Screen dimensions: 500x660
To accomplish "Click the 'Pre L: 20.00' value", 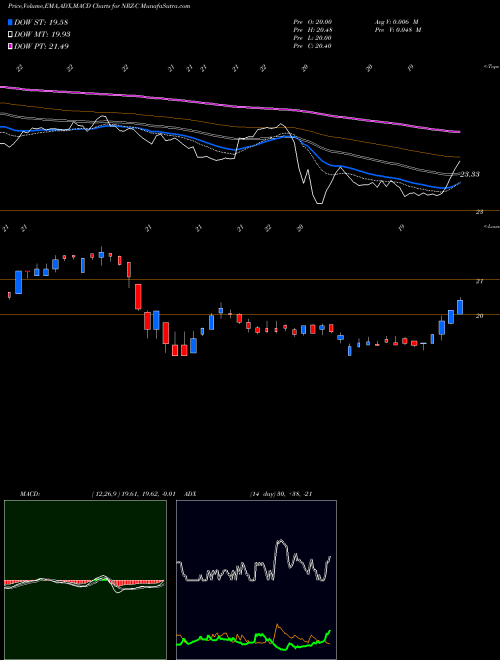I will [312, 38].
